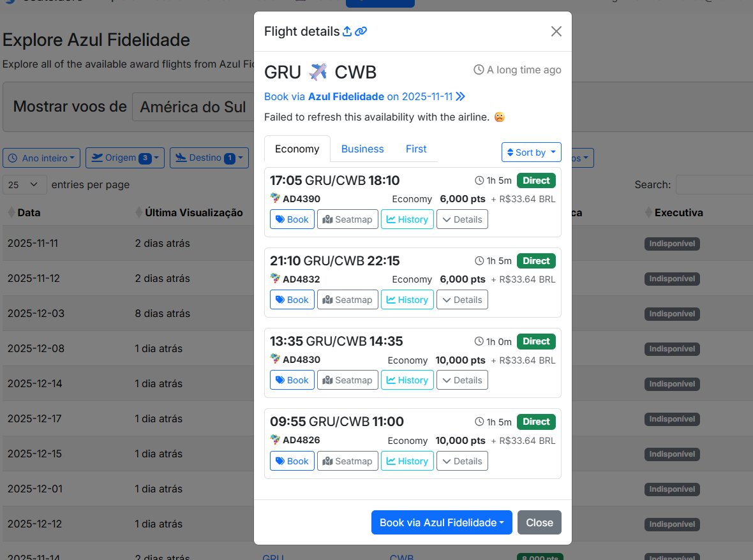
Task: Open the Ano inteiro date filter
Action: coord(42,158)
